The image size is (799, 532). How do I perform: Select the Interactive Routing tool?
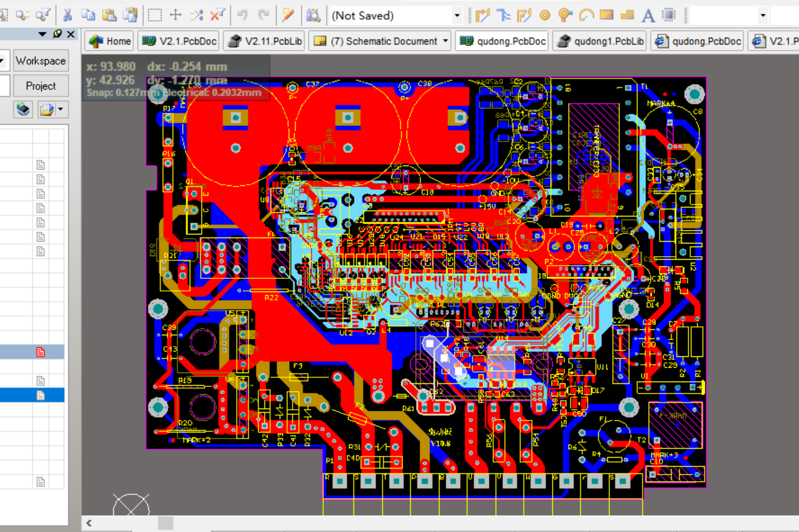pyautogui.click(x=483, y=15)
